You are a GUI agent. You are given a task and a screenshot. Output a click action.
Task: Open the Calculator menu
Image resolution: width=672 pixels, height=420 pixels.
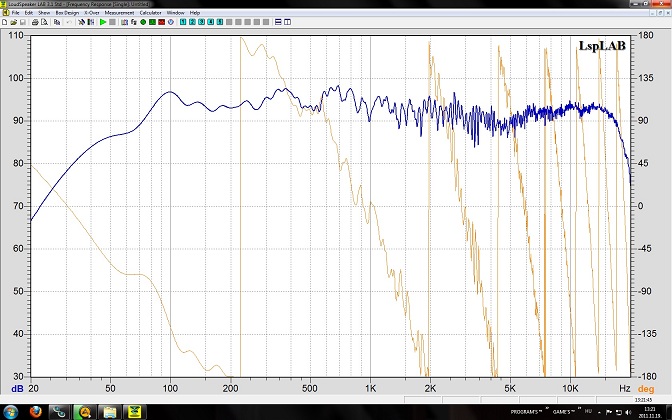pos(150,13)
